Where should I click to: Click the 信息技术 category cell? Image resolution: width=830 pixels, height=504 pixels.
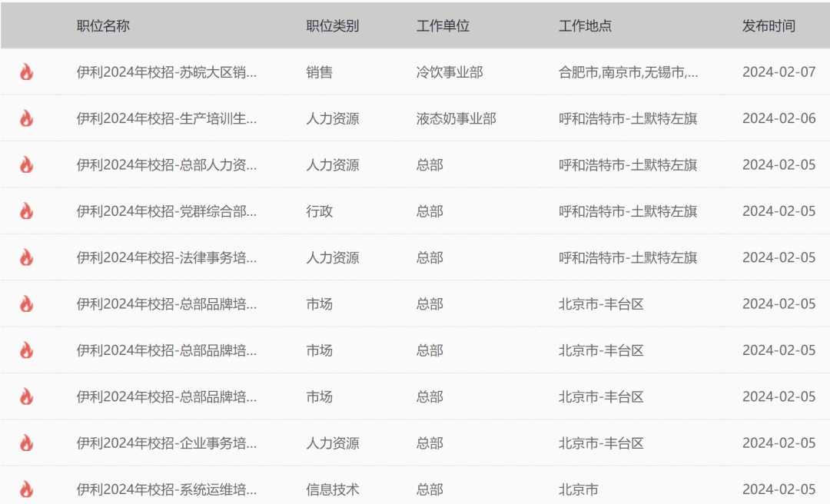pyautogui.click(x=333, y=489)
